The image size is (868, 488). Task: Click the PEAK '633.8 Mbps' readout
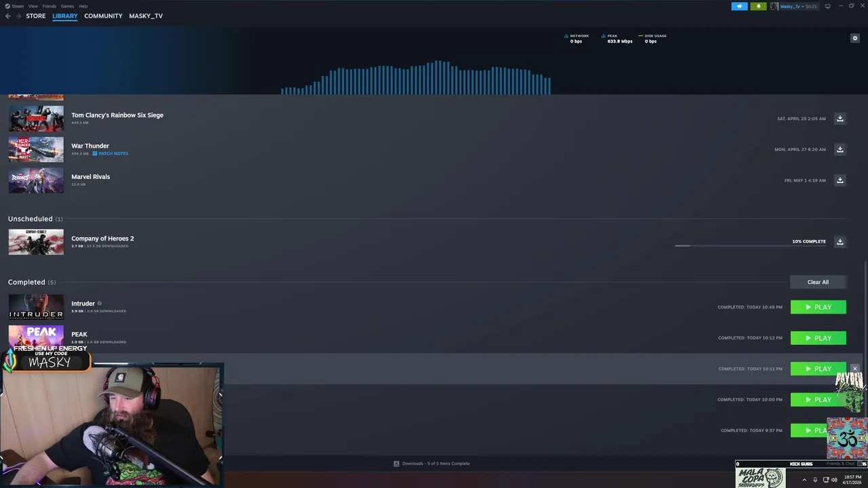click(620, 41)
